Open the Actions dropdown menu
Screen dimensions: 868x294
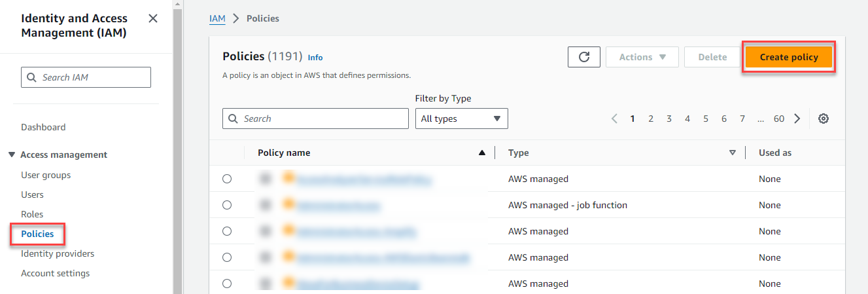642,57
